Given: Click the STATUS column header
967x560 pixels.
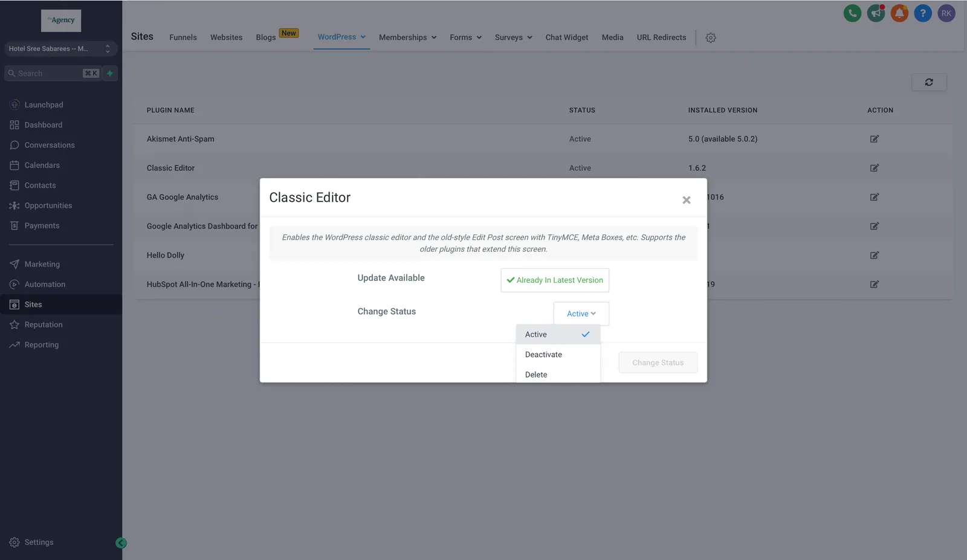Looking at the screenshot, I should (582, 110).
